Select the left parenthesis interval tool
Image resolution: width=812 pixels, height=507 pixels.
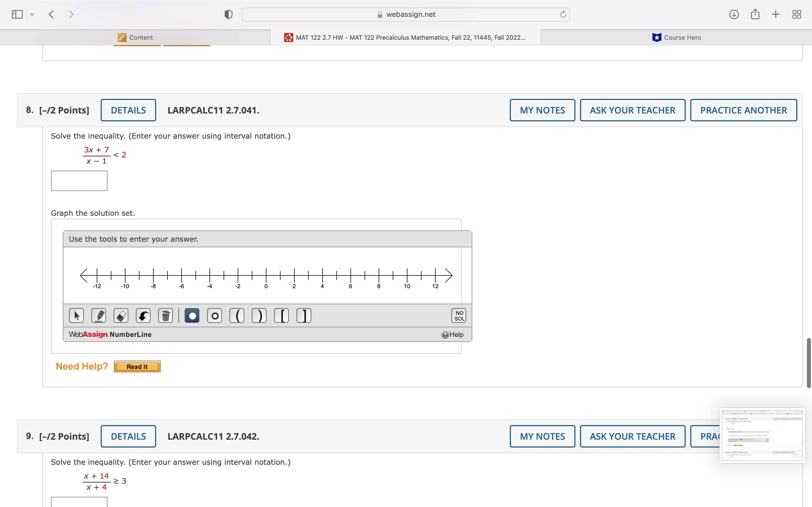coord(237,315)
